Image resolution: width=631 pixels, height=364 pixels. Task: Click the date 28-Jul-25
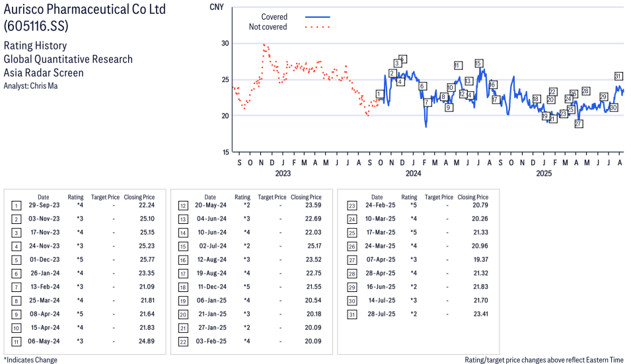click(381, 314)
